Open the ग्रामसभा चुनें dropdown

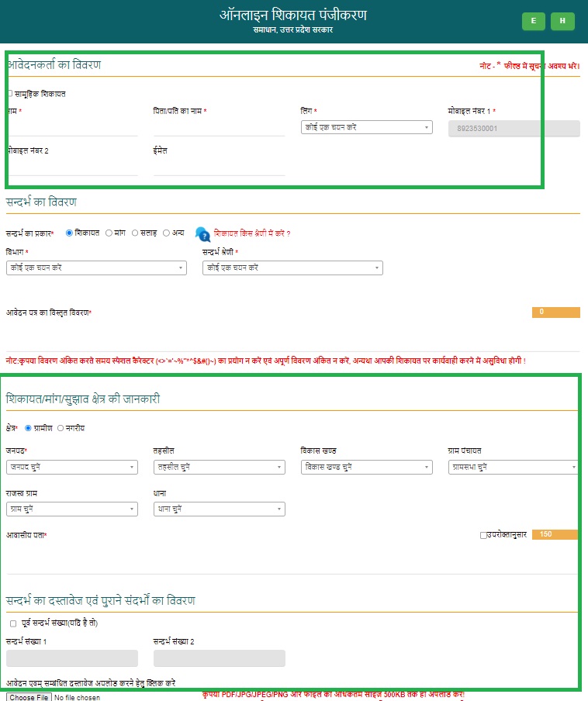click(x=513, y=467)
